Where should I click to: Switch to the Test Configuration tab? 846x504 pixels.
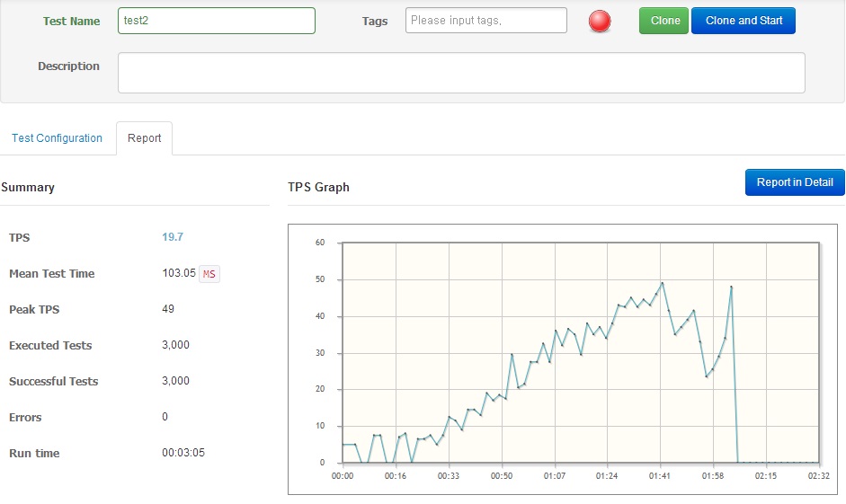[x=57, y=138]
